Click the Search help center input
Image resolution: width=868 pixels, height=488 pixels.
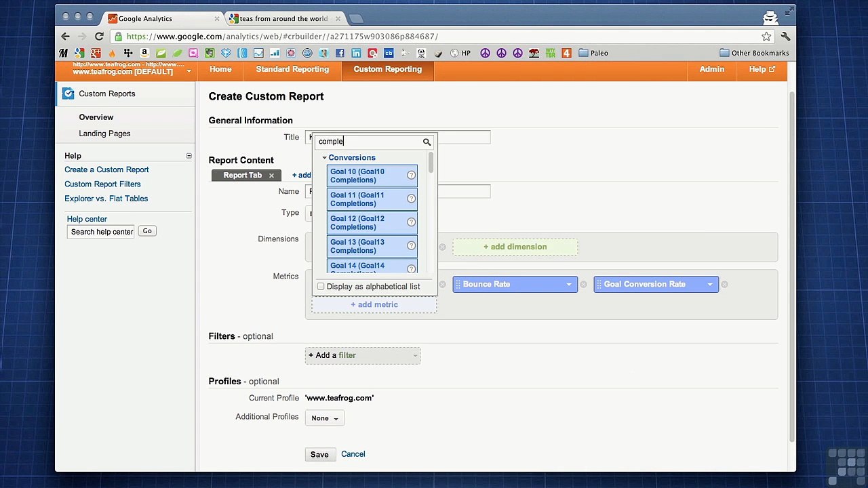[102, 232]
